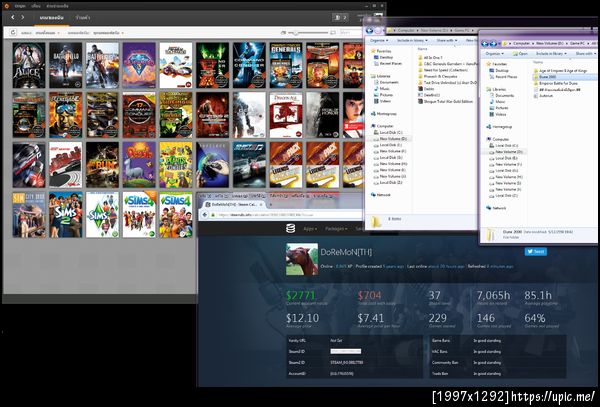The height and width of the screenshot is (407, 600).
Task: Open Recent Places in front Explorer sidebar
Action: click(502, 77)
